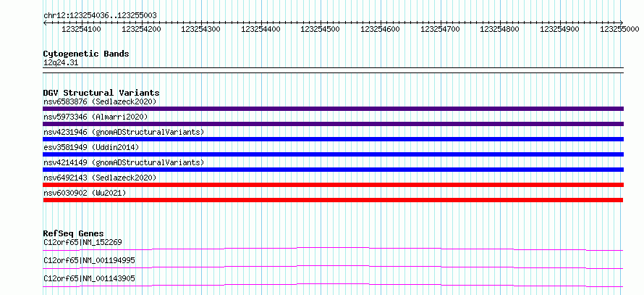Open transcript C12orf65|NM_001194995 label
644x295 pixels.
(89, 260)
